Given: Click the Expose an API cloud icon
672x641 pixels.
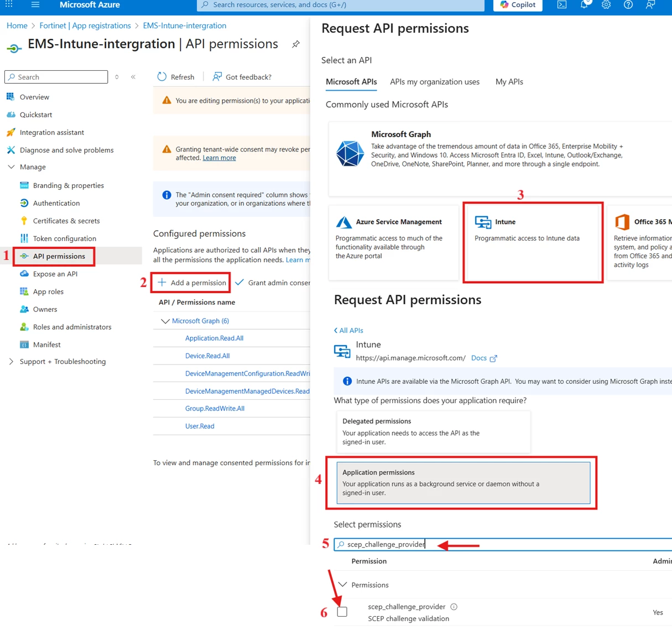Looking at the screenshot, I should click(24, 274).
